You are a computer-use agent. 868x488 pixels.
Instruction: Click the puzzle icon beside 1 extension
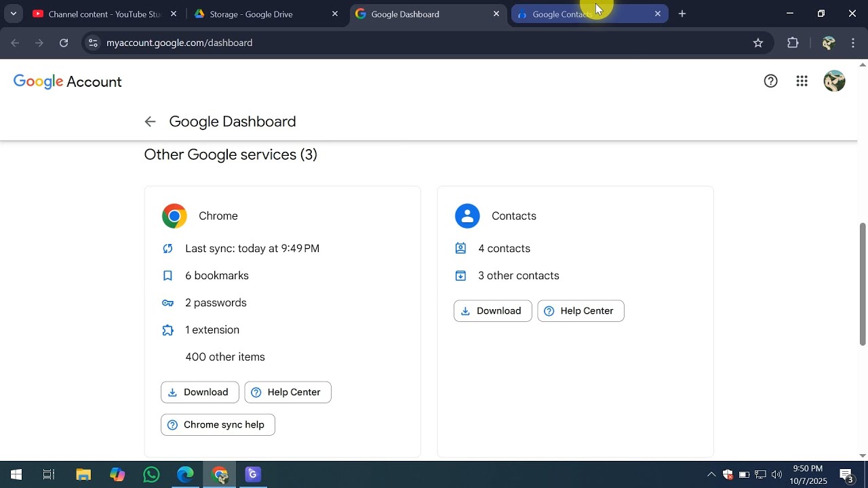tap(167, 330)
